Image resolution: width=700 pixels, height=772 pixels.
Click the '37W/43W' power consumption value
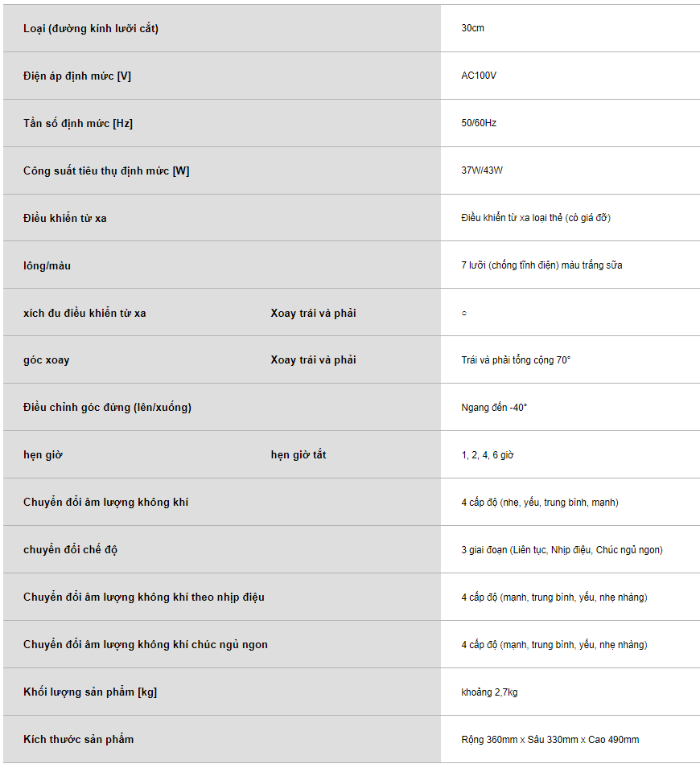point(482,170)
